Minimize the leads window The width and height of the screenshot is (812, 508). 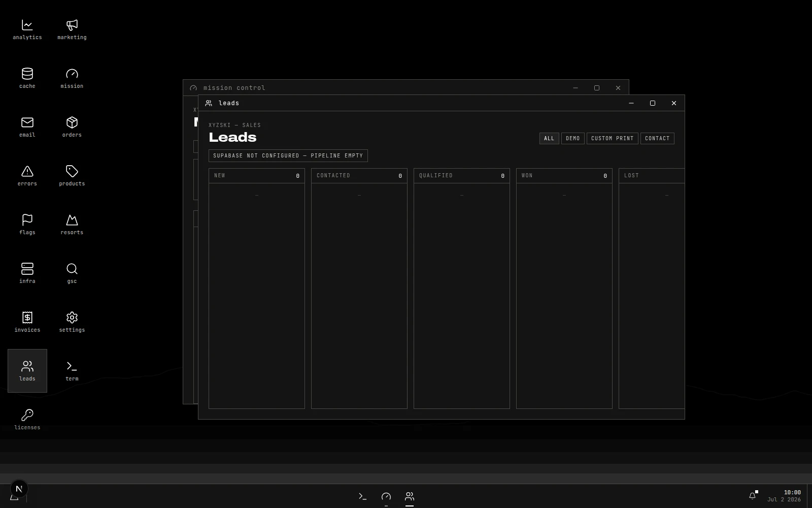click(631, 103)
